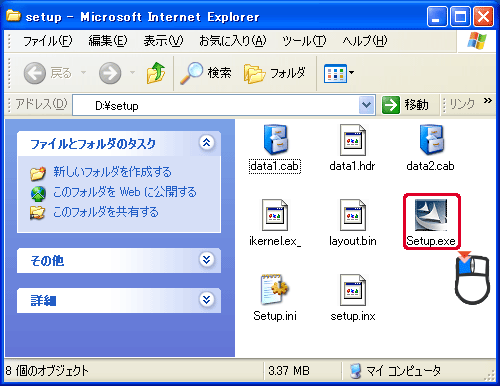
Task: Click このフォルダを Web に公開する link
Action: [x=125, y=192]
